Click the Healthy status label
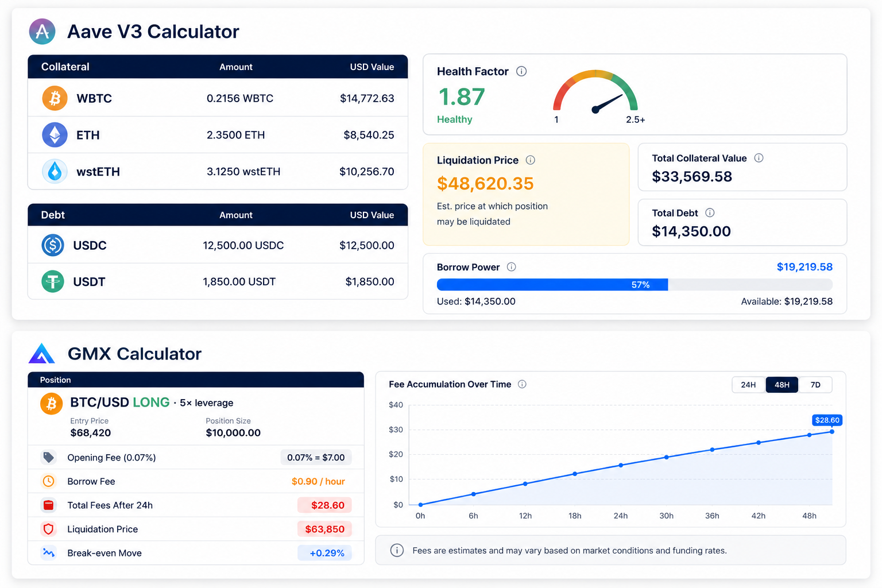Image resolution: width=882 pixels, height=588 pixels. [x=455, y=119]
